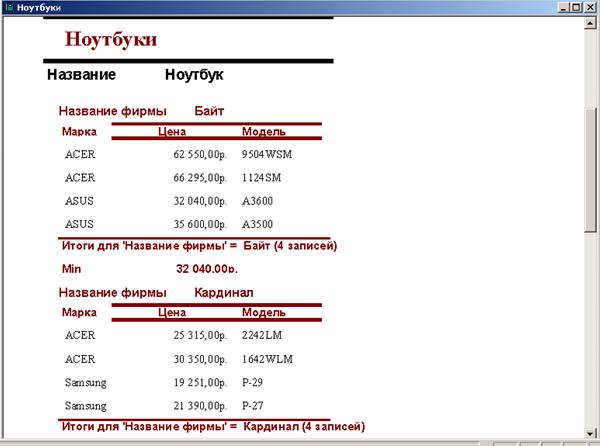Click the price 21 390,00р.

(200, 406)
